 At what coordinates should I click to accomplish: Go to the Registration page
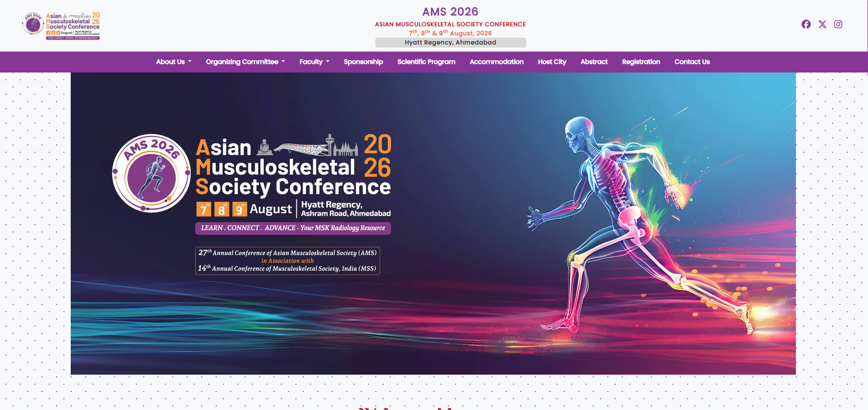click(640, 62)
